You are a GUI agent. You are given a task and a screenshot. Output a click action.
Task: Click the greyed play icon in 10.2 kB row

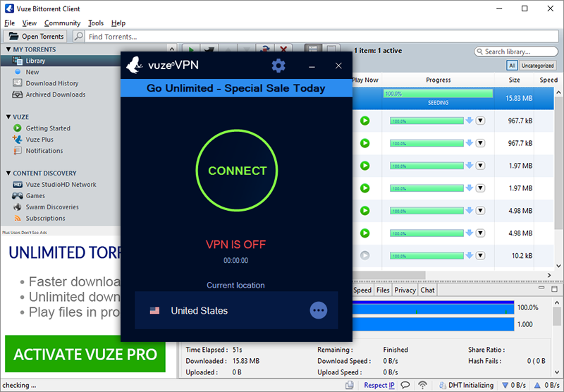(364, 255)
